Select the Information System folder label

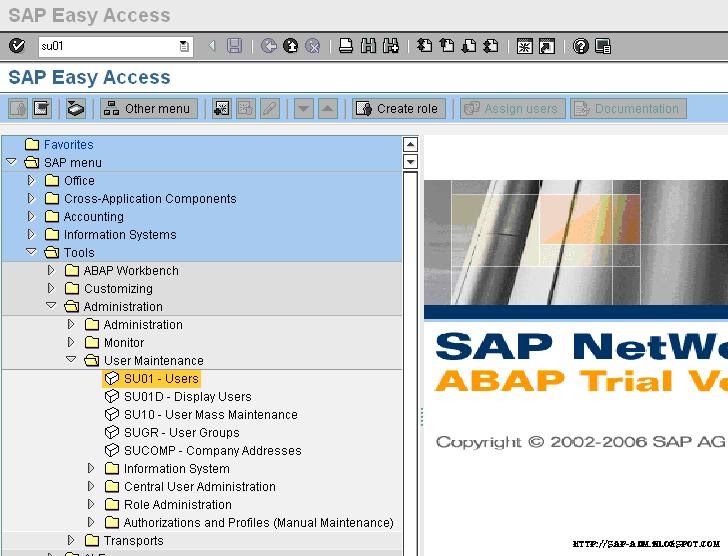[176, 469]
